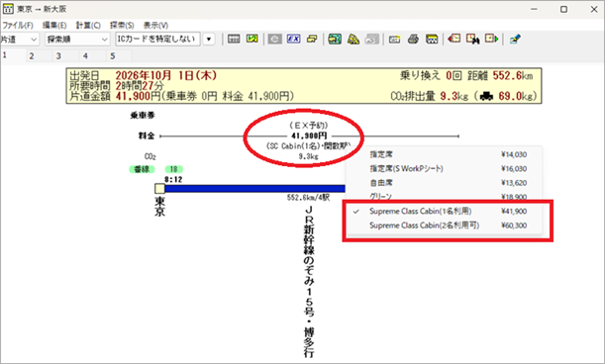Click the yellow ticket toolbar icon
The image size is (605, 364).
312,39
